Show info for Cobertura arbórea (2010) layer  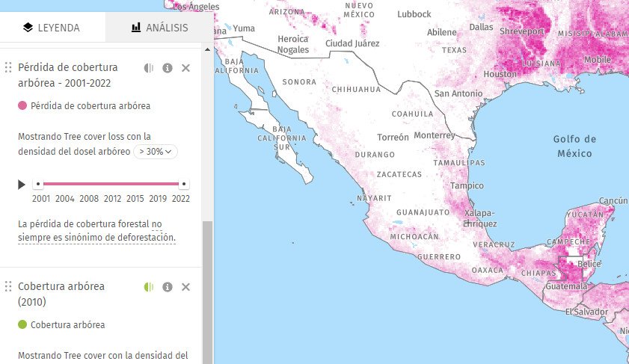point(168,287)
